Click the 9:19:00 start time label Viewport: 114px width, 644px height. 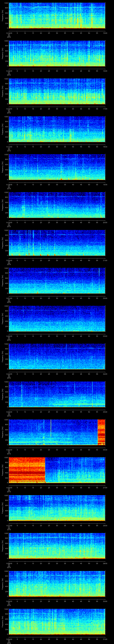click(x=9, y=223)
